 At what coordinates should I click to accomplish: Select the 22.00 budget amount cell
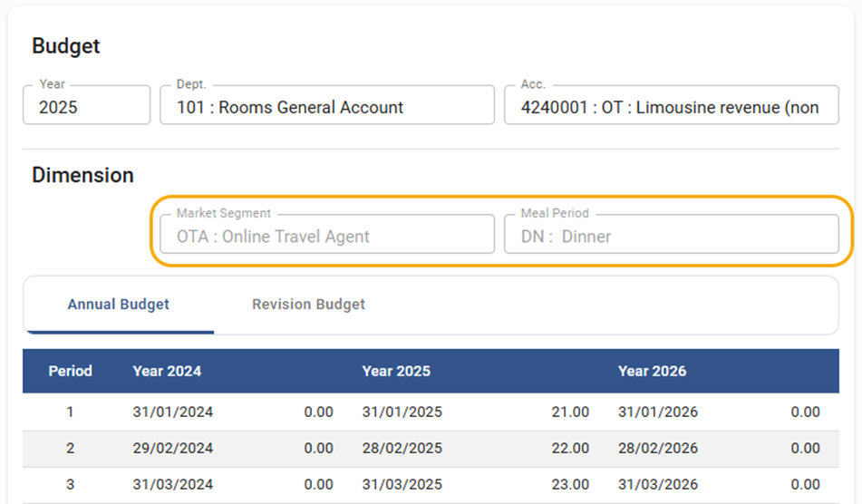pyautogui.click(x=570, y=448)
